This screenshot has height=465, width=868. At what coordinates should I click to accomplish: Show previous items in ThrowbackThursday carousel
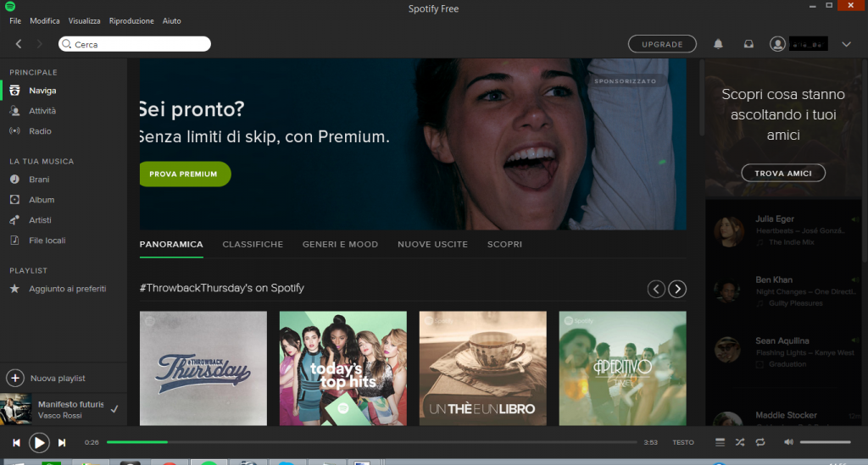point(656,289)
